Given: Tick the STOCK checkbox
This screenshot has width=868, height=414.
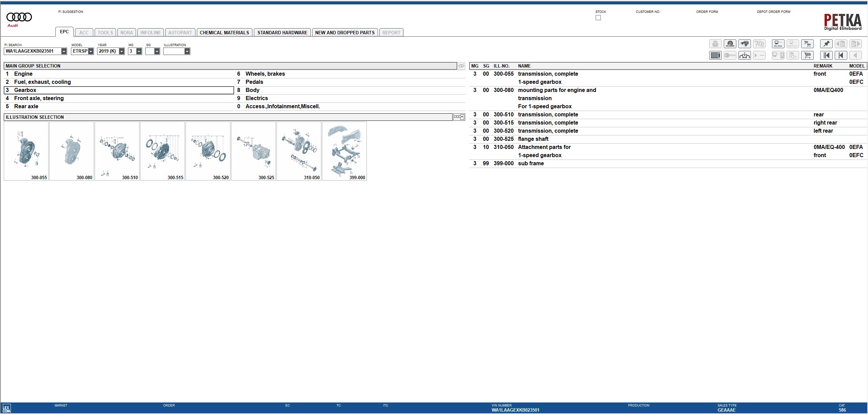Looking at the screenshot, I should click(x=598, y=18).
